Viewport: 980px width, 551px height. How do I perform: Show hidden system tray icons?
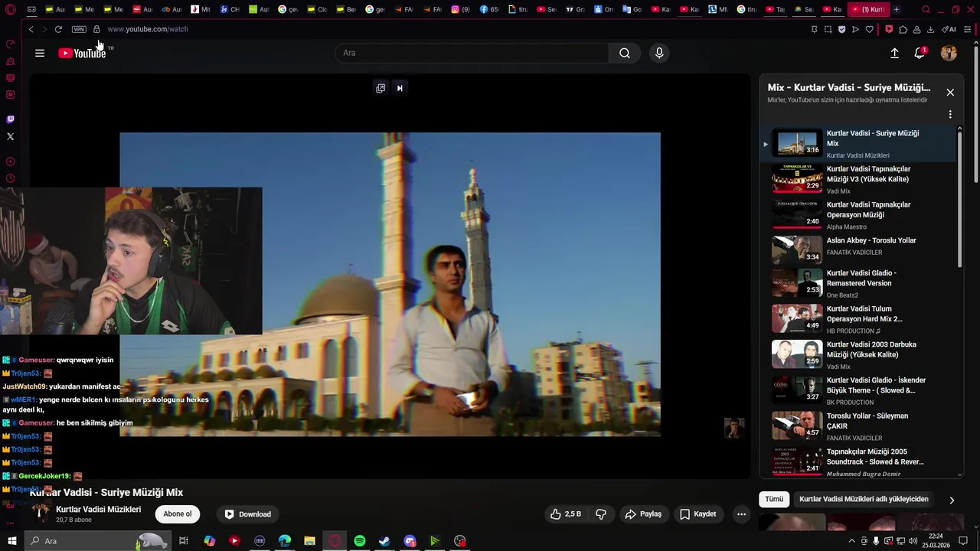851,541
